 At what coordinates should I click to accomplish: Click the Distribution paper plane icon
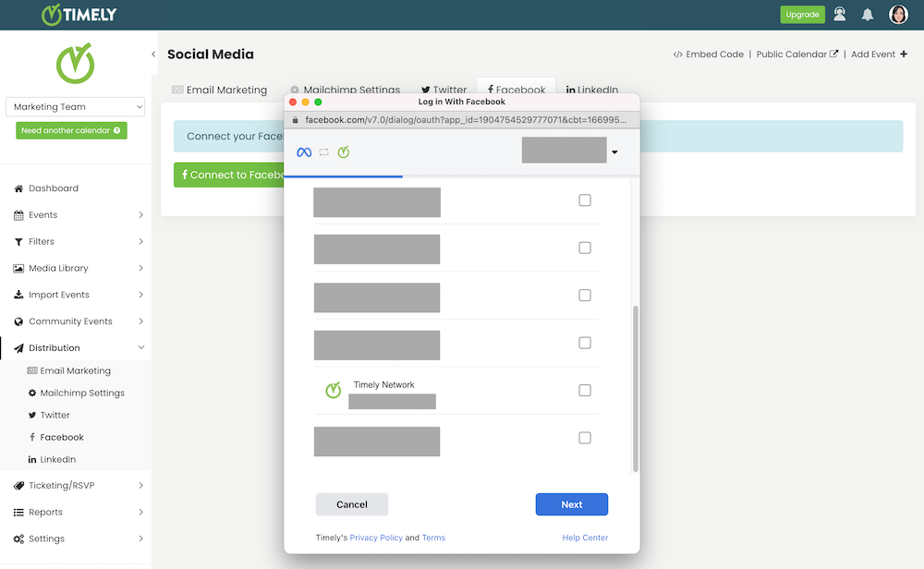click(x=18, y=348)
